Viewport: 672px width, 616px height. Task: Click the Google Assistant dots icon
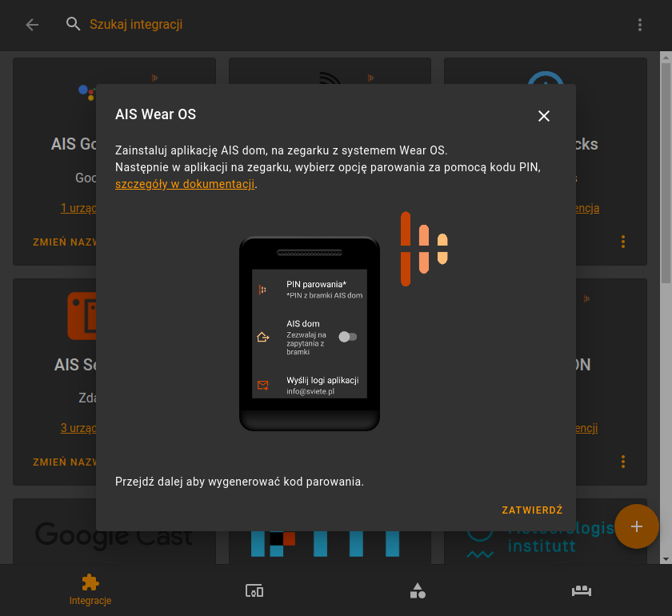point(87,92)
